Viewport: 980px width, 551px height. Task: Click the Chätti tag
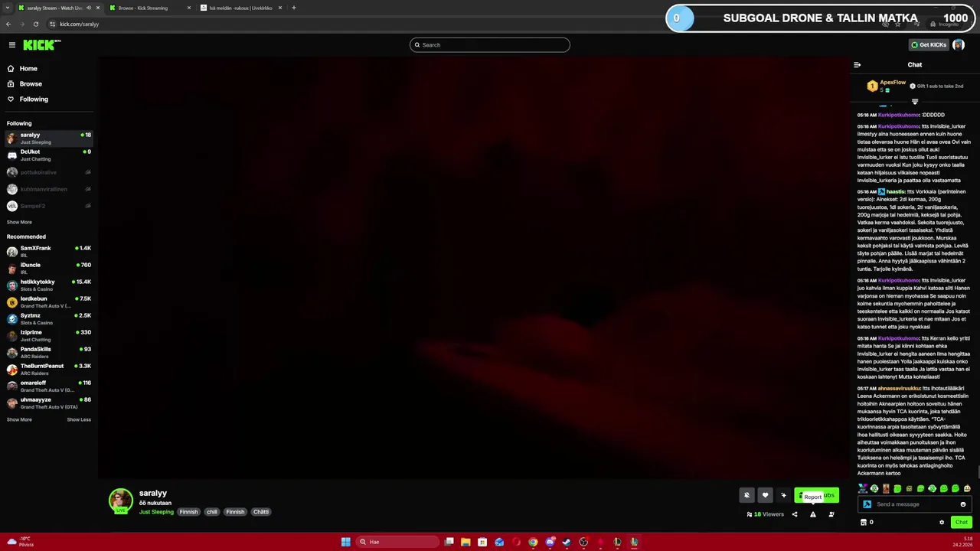pyautogui.click(x=261, y=512)
